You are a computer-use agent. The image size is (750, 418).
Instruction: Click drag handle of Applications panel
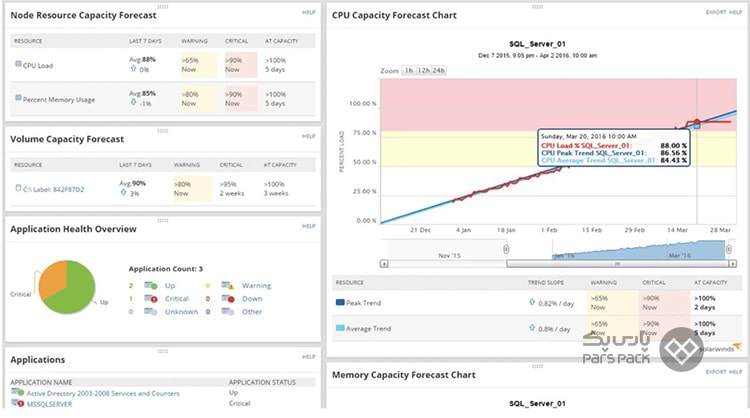click(163, 351)
